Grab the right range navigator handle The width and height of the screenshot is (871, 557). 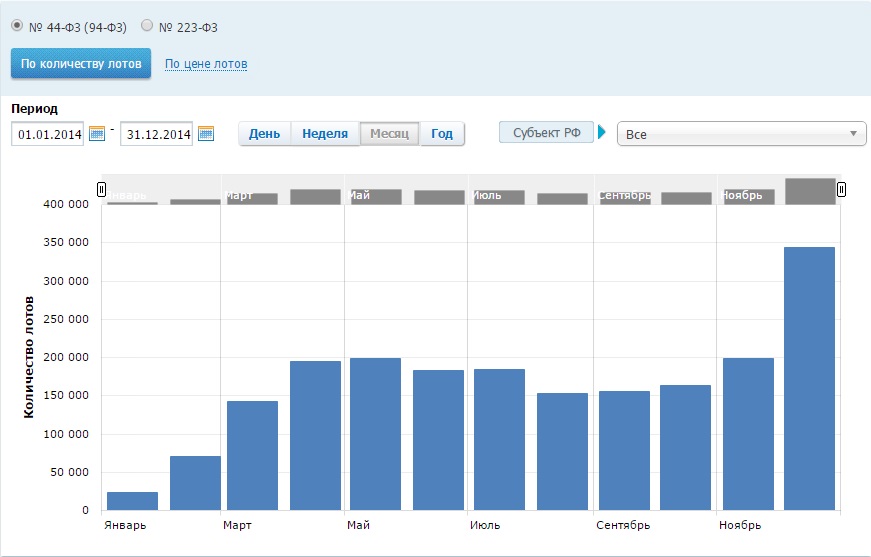(x=841, y=189)
